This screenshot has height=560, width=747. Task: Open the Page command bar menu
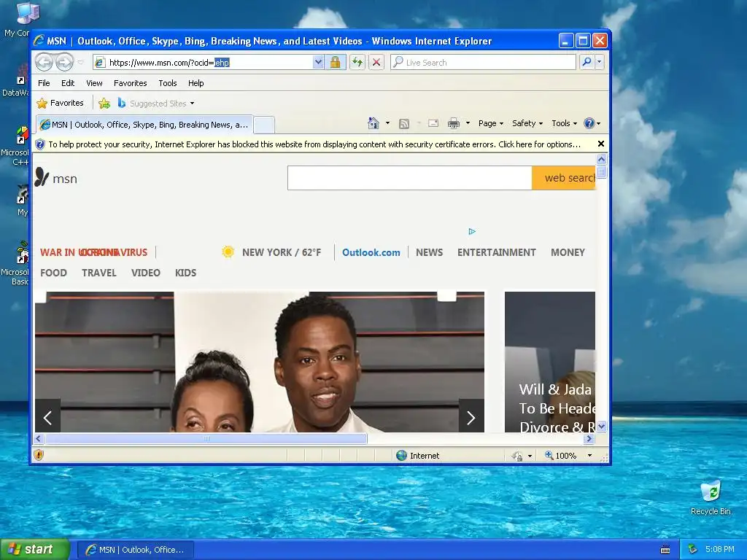491,123
